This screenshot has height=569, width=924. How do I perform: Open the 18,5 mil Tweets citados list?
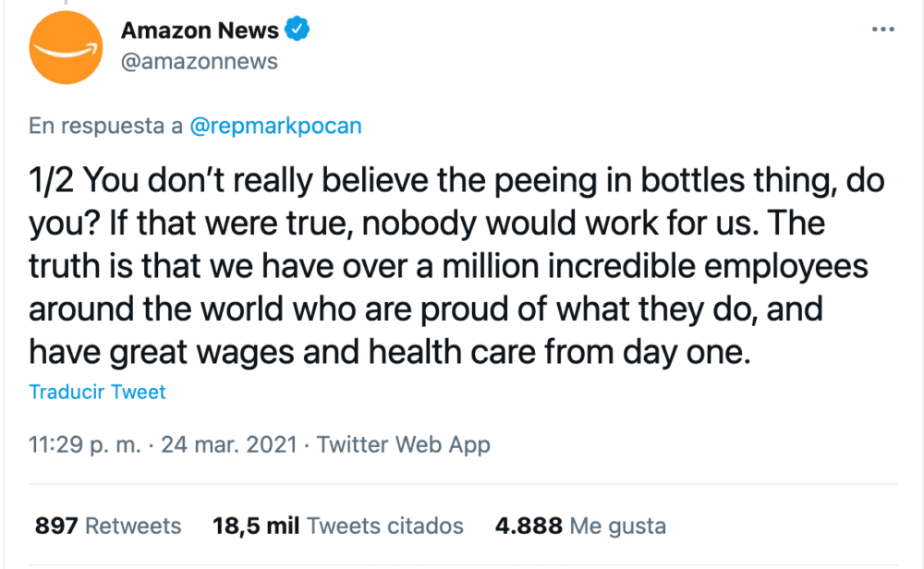337,526
